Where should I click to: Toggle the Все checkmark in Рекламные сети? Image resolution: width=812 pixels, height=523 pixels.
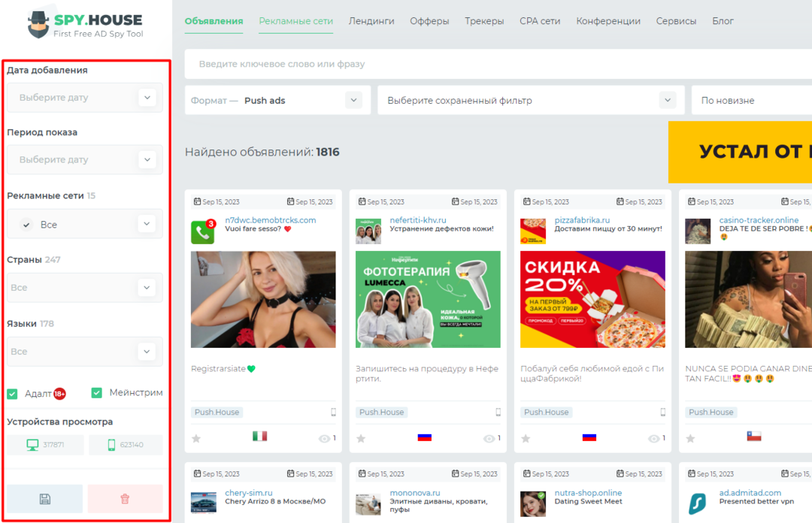[27, 225]
